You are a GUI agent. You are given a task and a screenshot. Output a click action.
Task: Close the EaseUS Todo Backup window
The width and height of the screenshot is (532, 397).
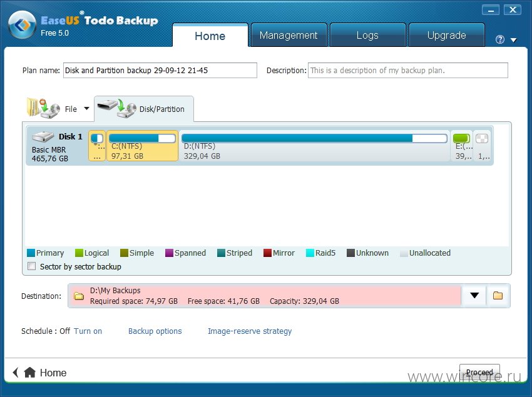point(513,10)
